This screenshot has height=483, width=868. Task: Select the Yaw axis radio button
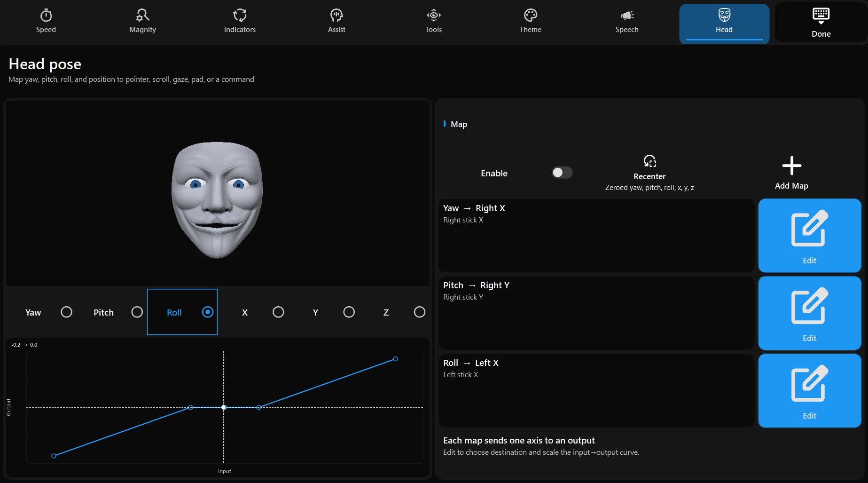click(x=67, y=312)
